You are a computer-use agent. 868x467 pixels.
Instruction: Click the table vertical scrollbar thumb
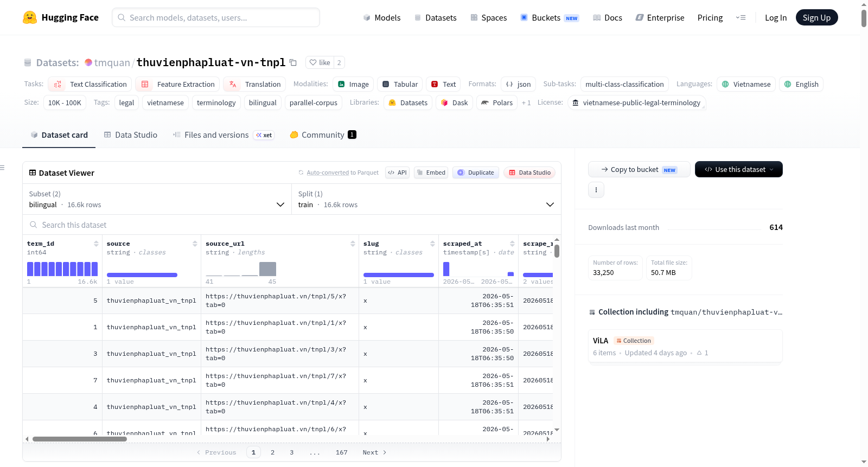coord(557,251)
